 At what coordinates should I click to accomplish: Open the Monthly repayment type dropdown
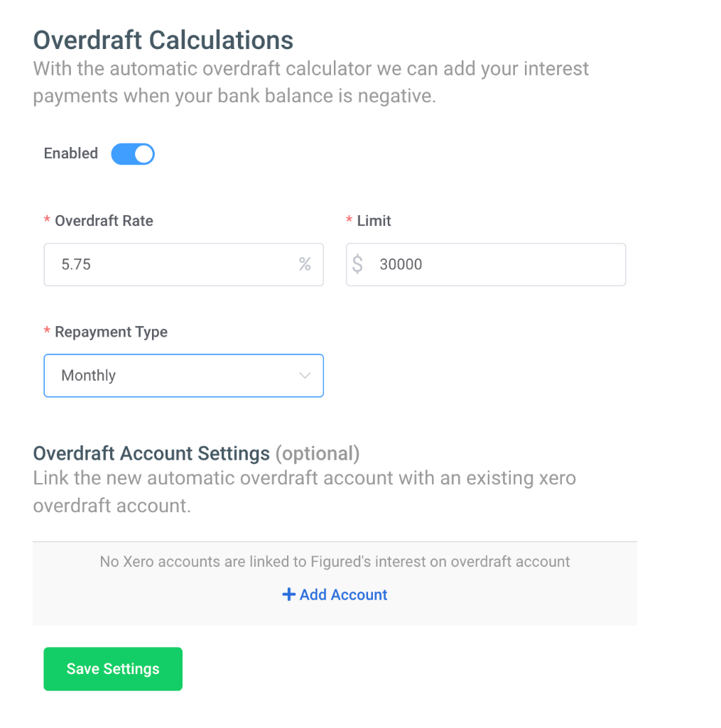click(x=184, y=376)
